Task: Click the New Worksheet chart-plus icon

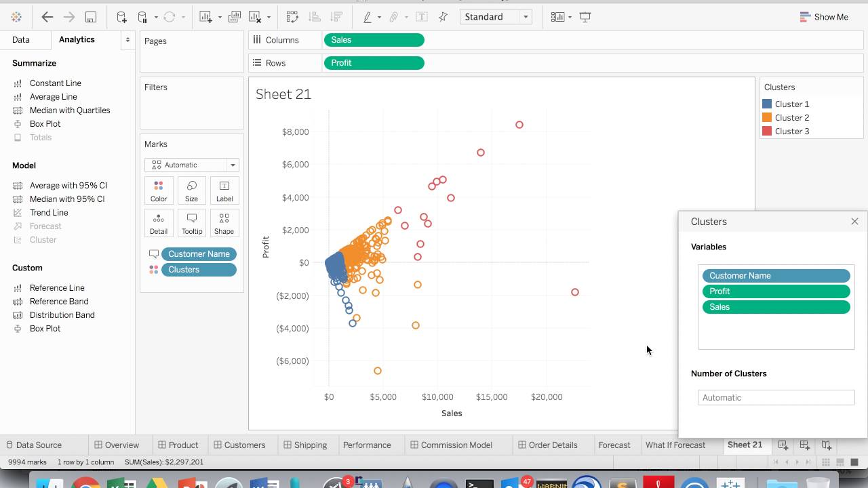Action: tap(206, 17)
